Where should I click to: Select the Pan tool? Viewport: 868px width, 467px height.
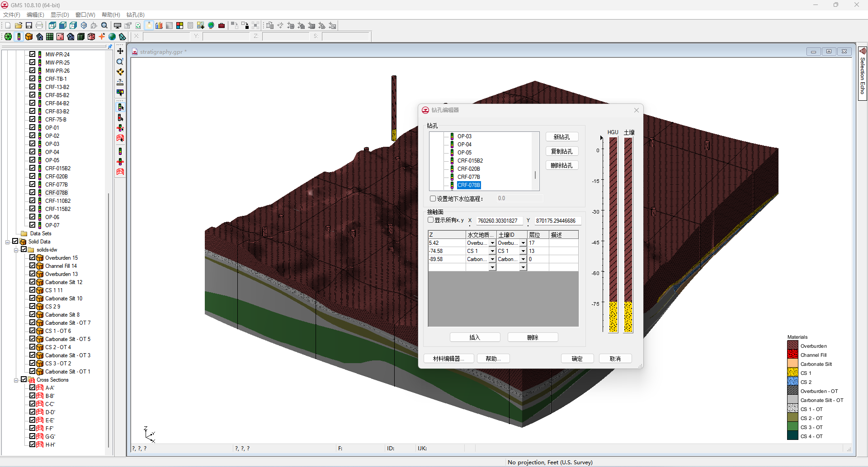pyautogui.click(x=120, y=51)
